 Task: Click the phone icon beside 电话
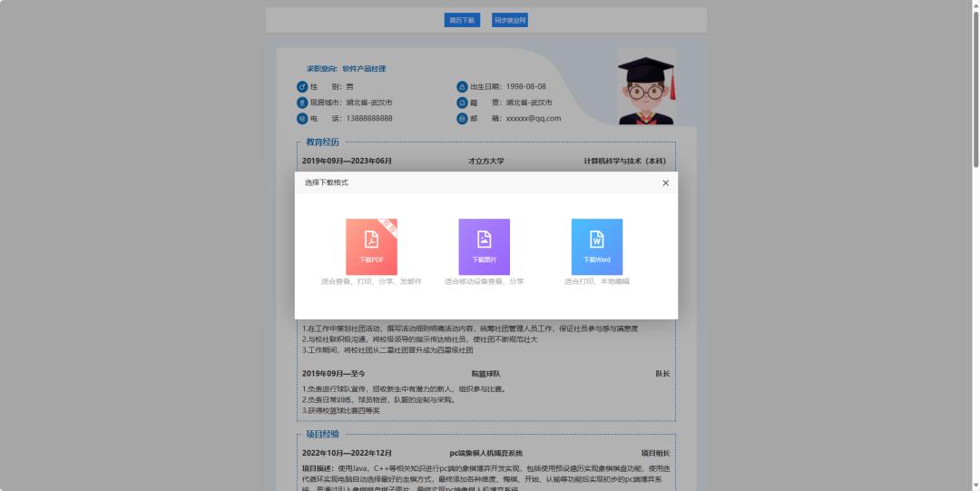click(302, 119)
